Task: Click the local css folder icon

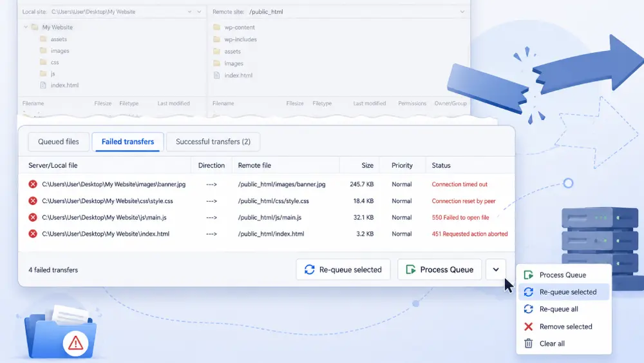Action: pos(43,62)
